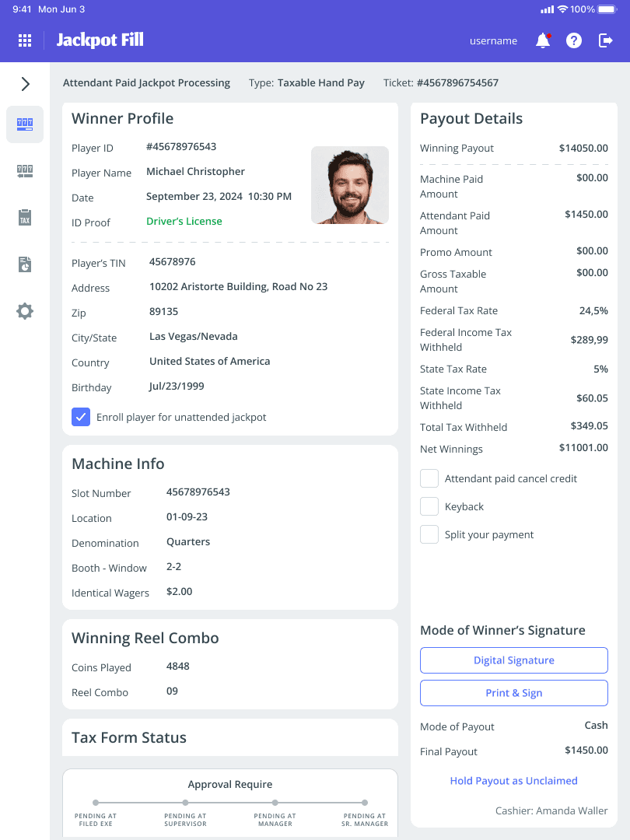The height and width of the screenshot is (840, 630).
Task: Select the active Jackpot Processing slot machine icon
Action: pyautogui.click(x=24, y=124)
